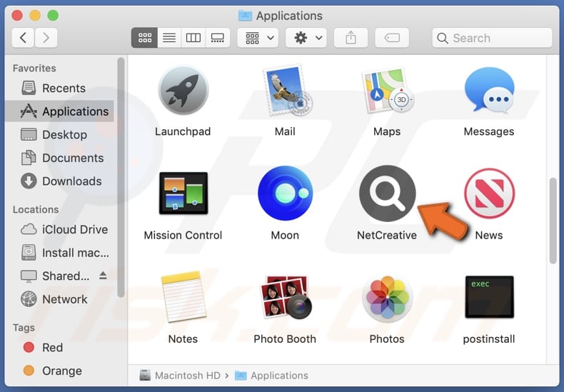The image size is (564, 392).
Task: Click the Launchpad name label
Action: (x=183, y=131)
